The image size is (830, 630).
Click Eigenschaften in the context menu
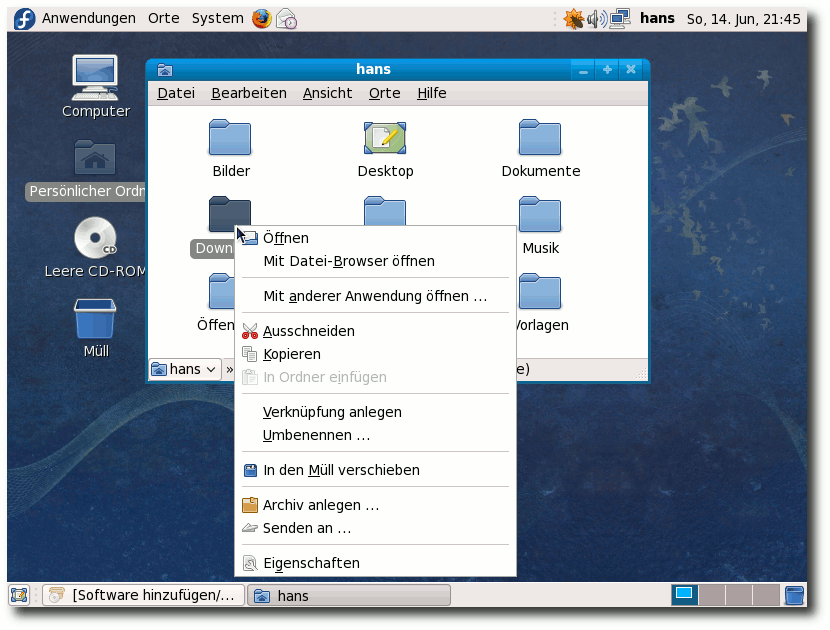point(310,563)
